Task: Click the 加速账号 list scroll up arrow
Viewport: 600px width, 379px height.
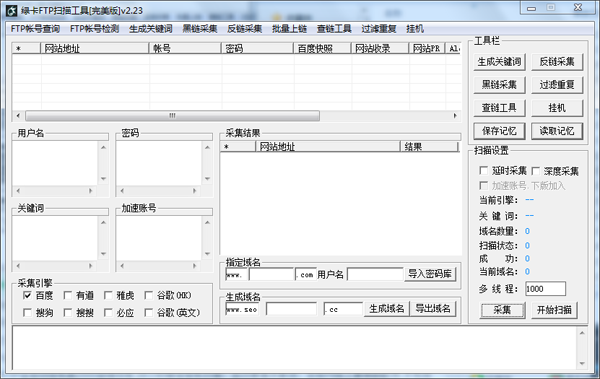Action: coord(207,222)
